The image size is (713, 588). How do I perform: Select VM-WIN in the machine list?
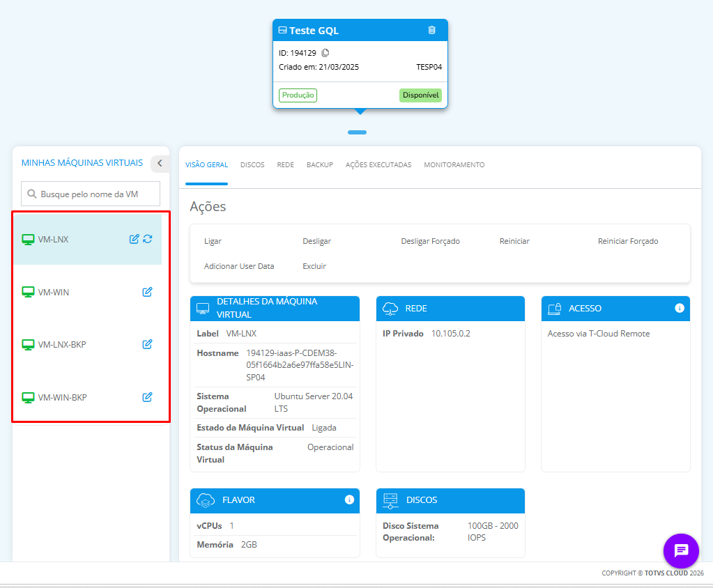(x=87, y=292)
